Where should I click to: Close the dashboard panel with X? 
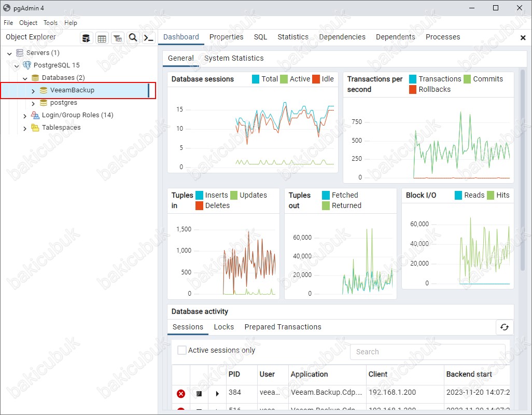tap(523, 38)
